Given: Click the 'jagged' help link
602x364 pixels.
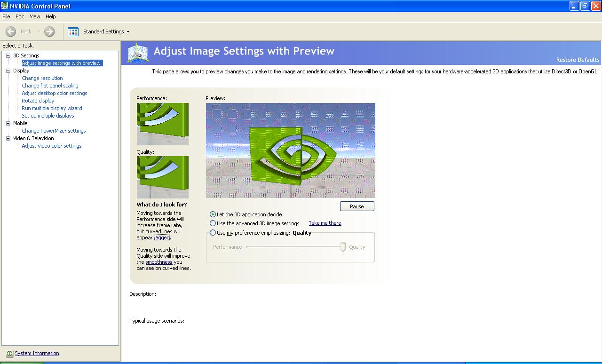Looking at the screenshot, I should [x=162, y=237].
